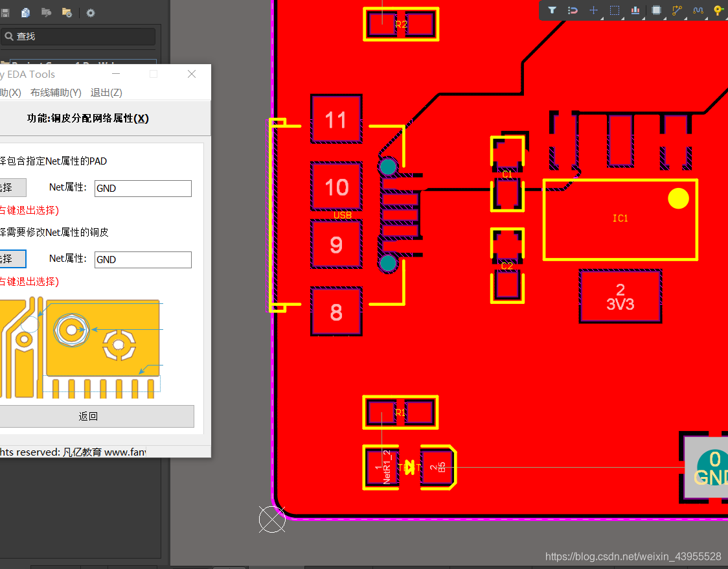Click the 退出(Z) menu item
The width and height of the screenshot is (728, 569).
pos(106,93)
